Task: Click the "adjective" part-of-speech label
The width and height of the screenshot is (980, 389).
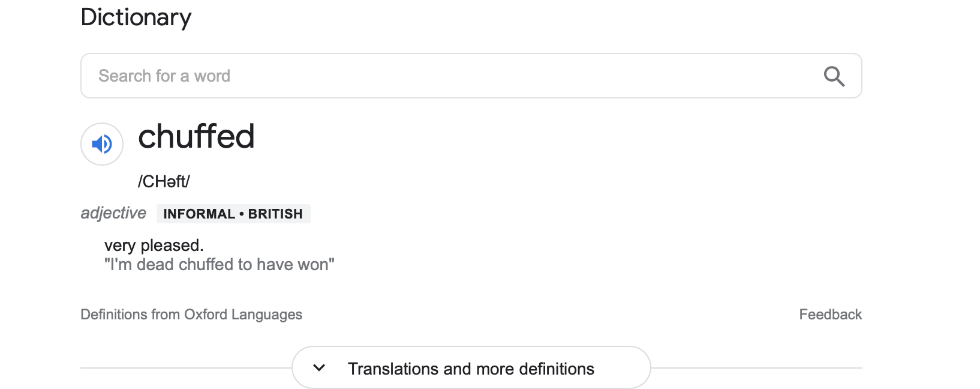Action: click(113, 213)
